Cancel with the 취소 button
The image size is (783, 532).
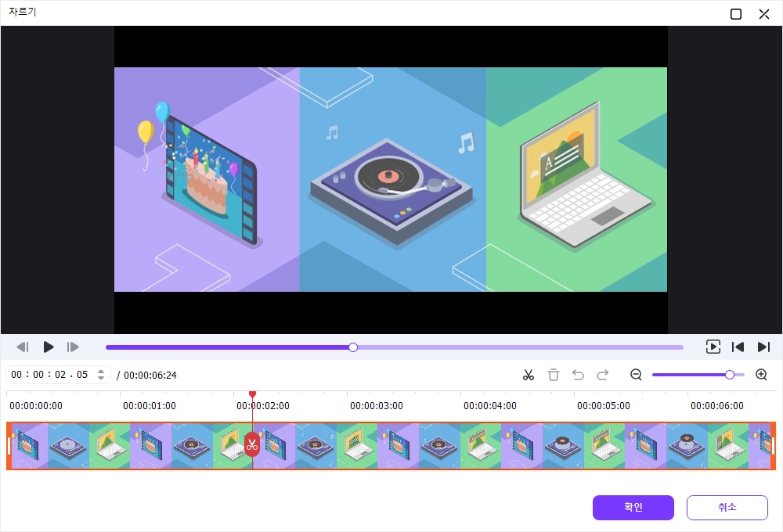click(727, 507)
